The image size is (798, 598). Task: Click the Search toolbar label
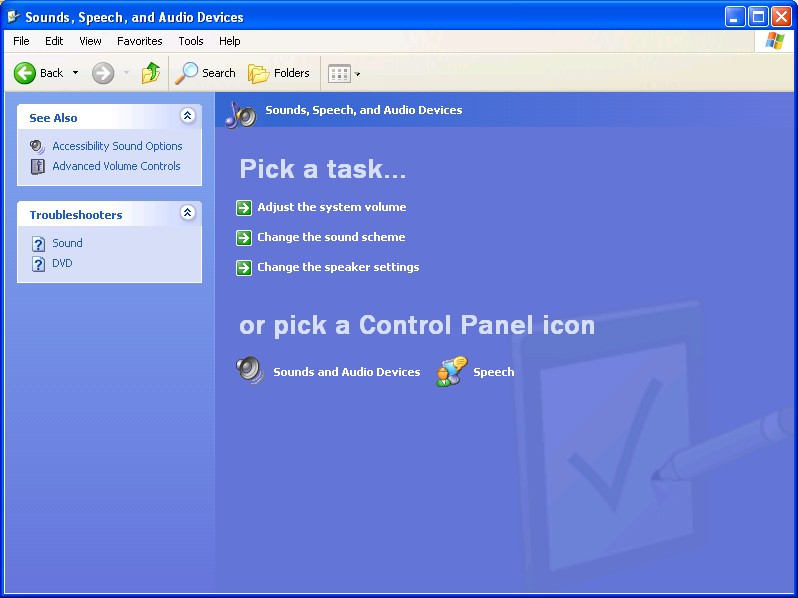[x=219, y=73]
